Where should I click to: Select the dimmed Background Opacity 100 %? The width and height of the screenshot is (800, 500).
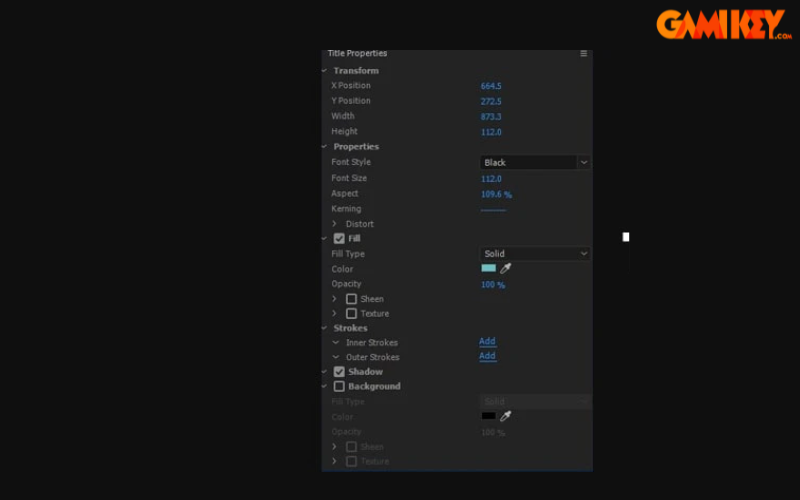[493, 433]
